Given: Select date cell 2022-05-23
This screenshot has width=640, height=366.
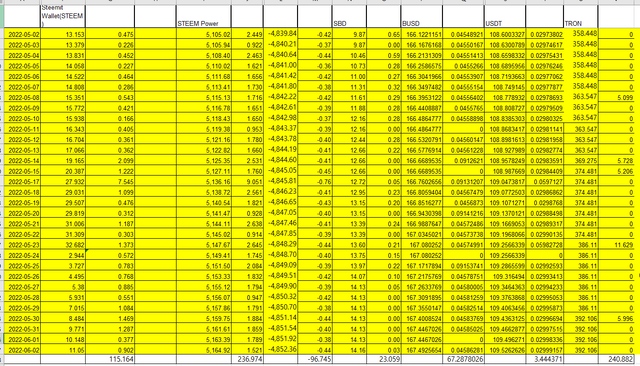Looking at the screenshot, I should [x=22, y=245].
